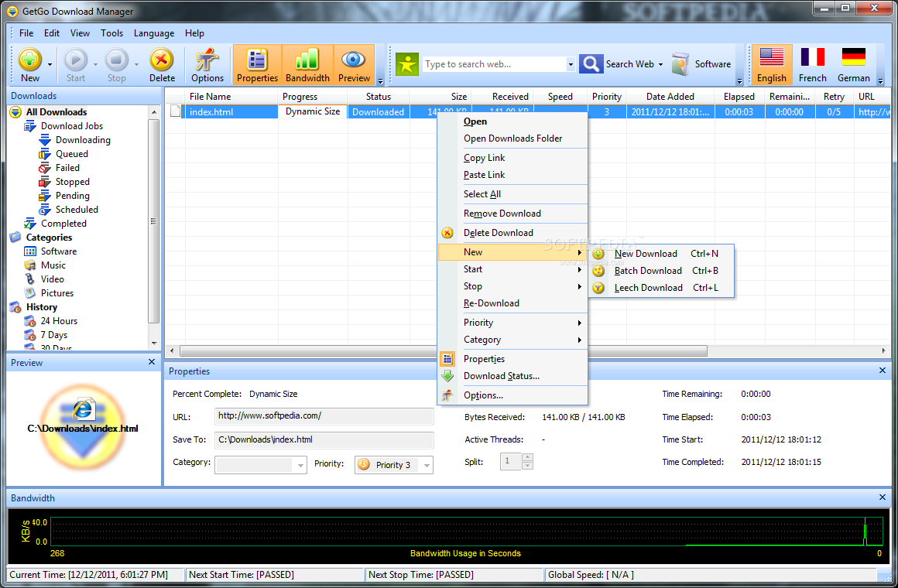This screenshot has width=898, height=588.
Task: Open the Edit menu
Action: pos(52,33)
